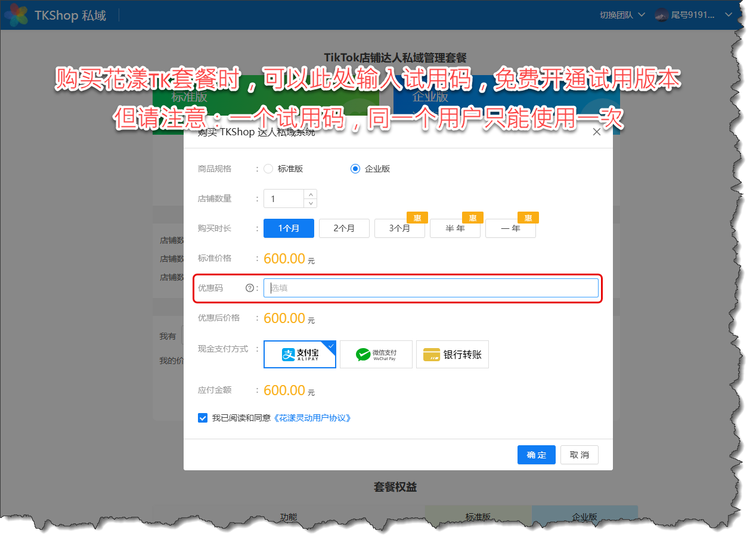Open the 花漾灵动用户协议 link

click(312, 418)
